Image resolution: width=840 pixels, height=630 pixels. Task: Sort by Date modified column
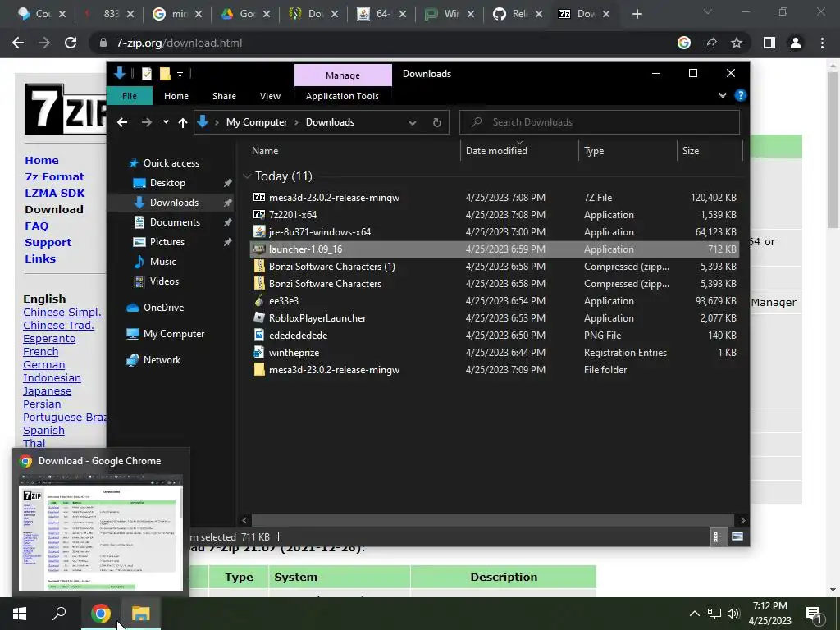(x=519, y=151)
